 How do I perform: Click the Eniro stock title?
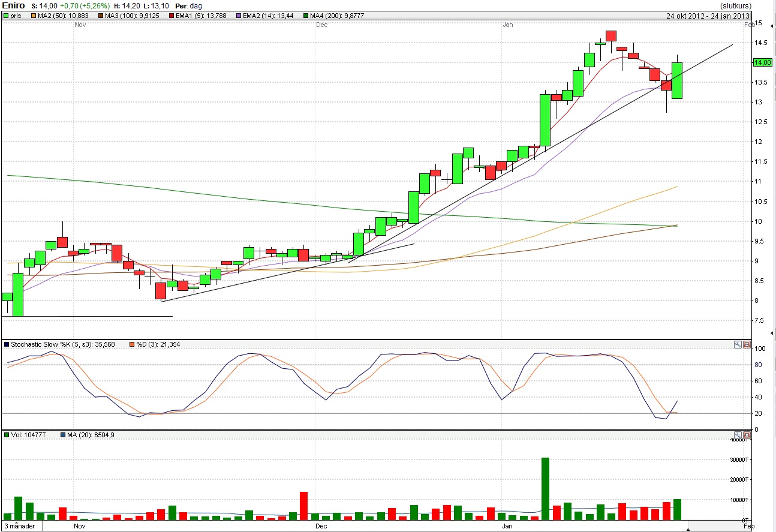pyautogui.click(x=13, y=5)
